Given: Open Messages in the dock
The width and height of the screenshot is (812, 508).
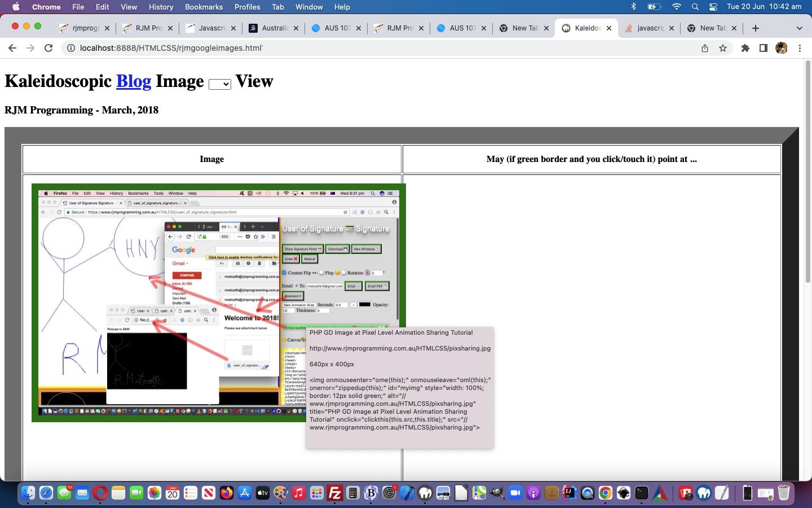Looking at the screenshot, I should point(64,493).
